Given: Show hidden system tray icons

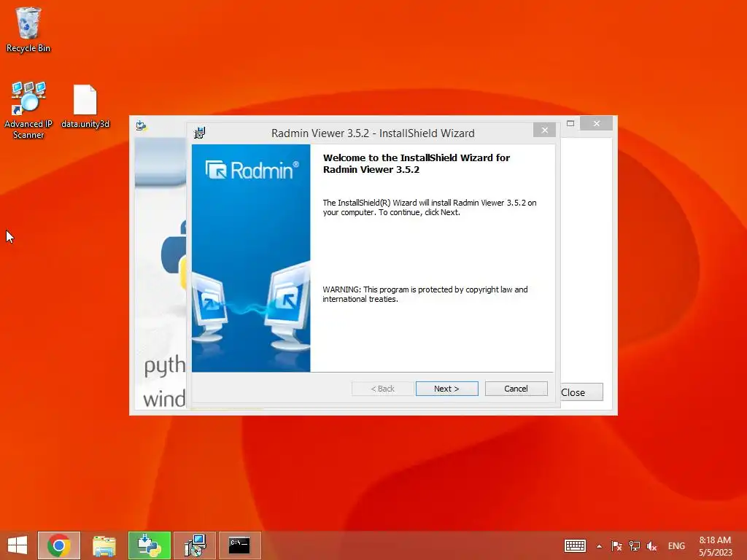Looking at the screenshot, I should pos(599,546).
